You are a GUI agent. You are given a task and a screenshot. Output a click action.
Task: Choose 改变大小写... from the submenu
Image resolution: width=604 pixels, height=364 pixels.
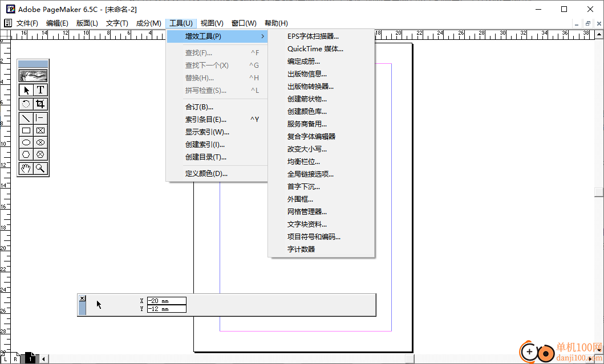click(x=321, y=149)
